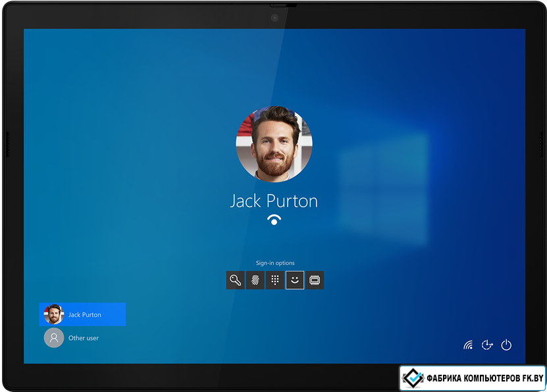Choose the face recognition smiley sign-in option
Viewport: 547px width, 392px height.
(x=295, y=280)
